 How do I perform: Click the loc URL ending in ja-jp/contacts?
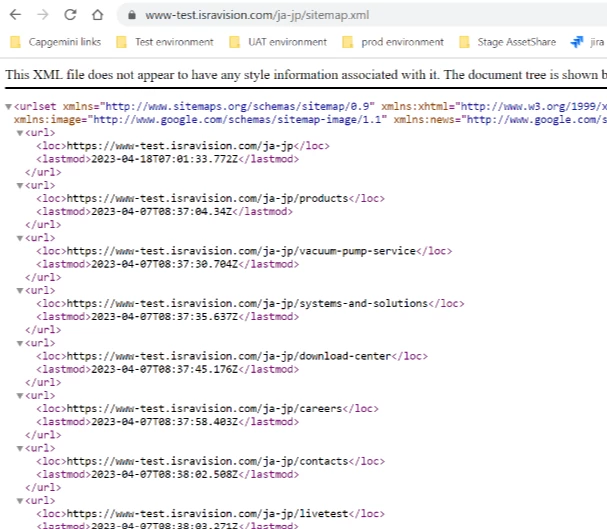point(207,461)
